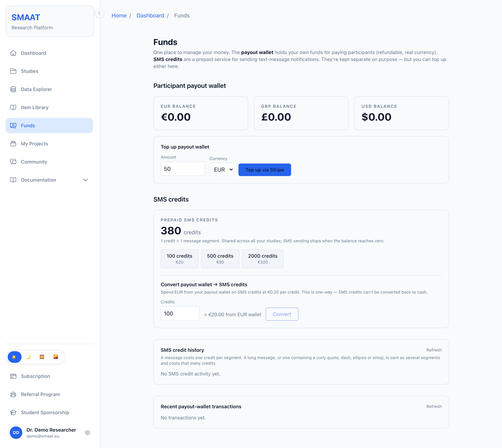The width and height of the screenshot is (502, 448).
Task: Click the Data Explorer database icon
Action: [x=13, y=89]
